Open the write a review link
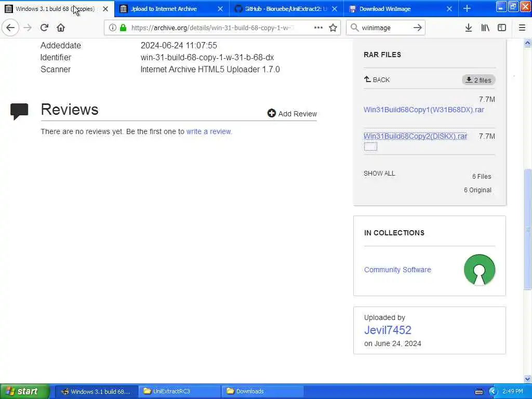 [209, 131]
